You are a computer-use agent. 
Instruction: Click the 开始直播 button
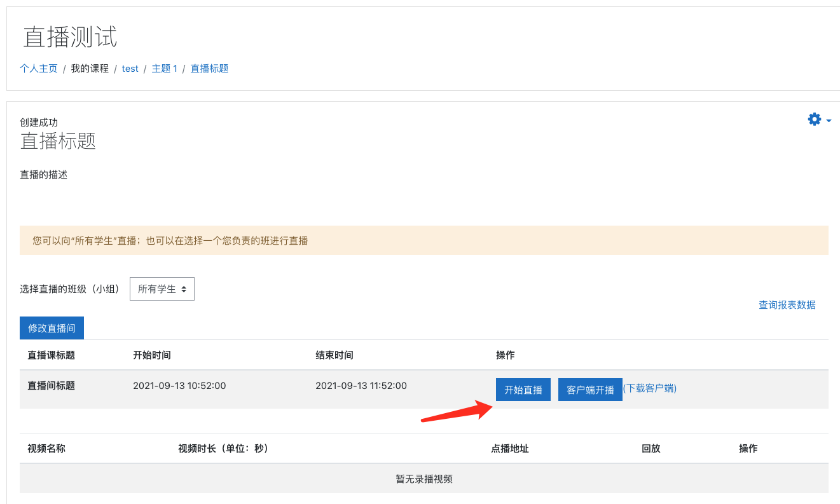pos(523,390)
